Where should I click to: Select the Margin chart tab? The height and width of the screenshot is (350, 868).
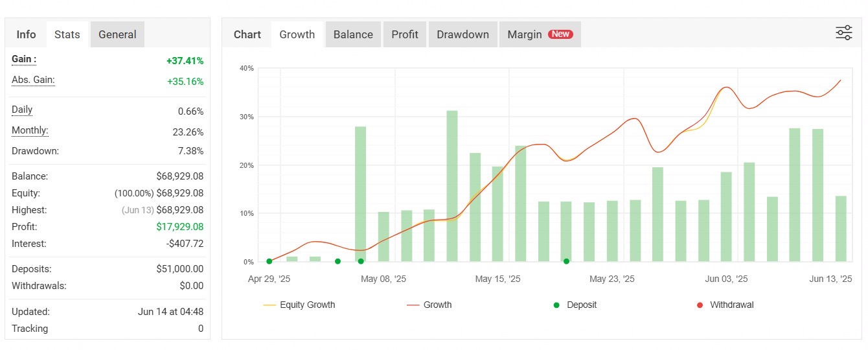point(524,34)
